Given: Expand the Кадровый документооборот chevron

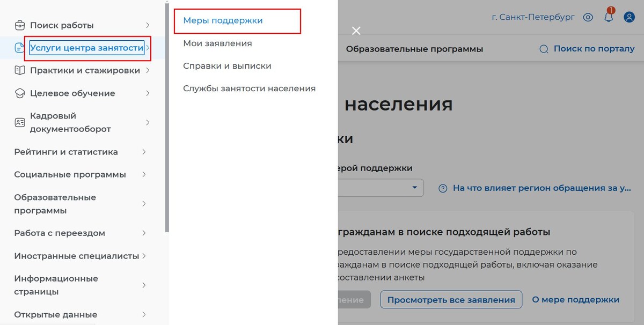Looking at the screenshot, I should coord(147,122).
